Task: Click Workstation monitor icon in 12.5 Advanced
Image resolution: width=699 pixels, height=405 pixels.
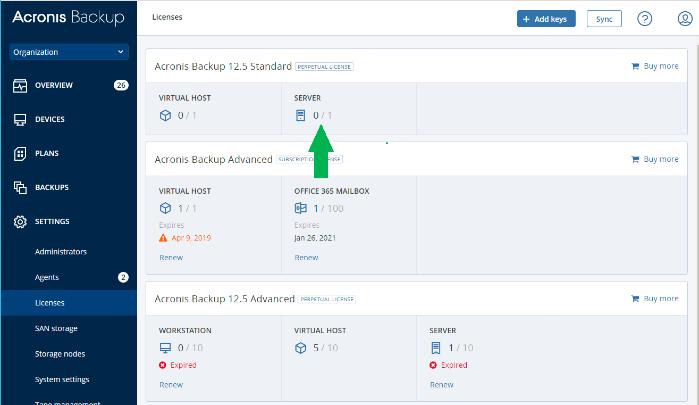Action: pyautogui.click(x=165, y=348)
